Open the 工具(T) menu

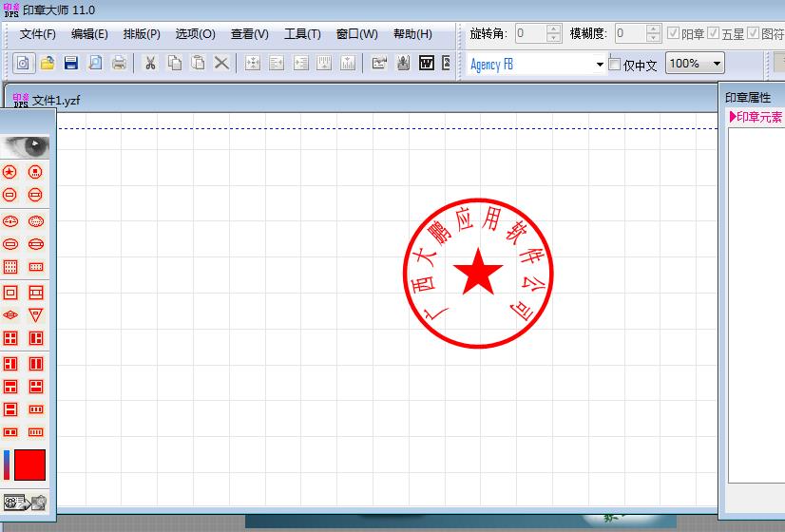(302, 34)
